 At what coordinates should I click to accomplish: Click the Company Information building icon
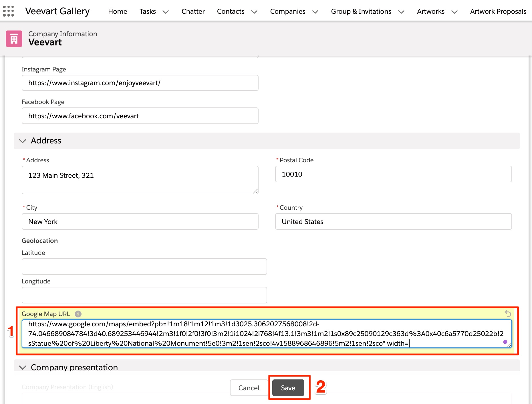pyautogui.click(x=14, y=39)
